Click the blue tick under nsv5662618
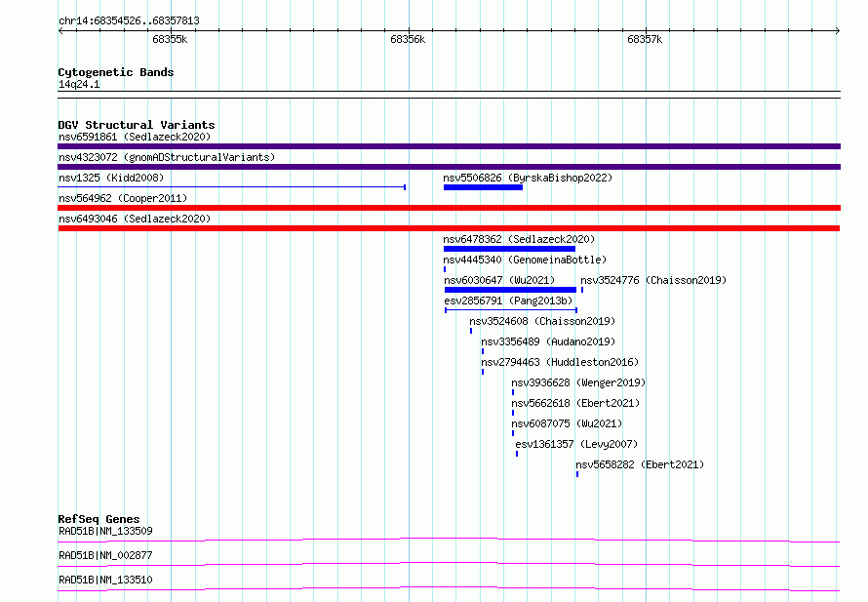Screen dimensions: 868x602 (x=513, y=413)
